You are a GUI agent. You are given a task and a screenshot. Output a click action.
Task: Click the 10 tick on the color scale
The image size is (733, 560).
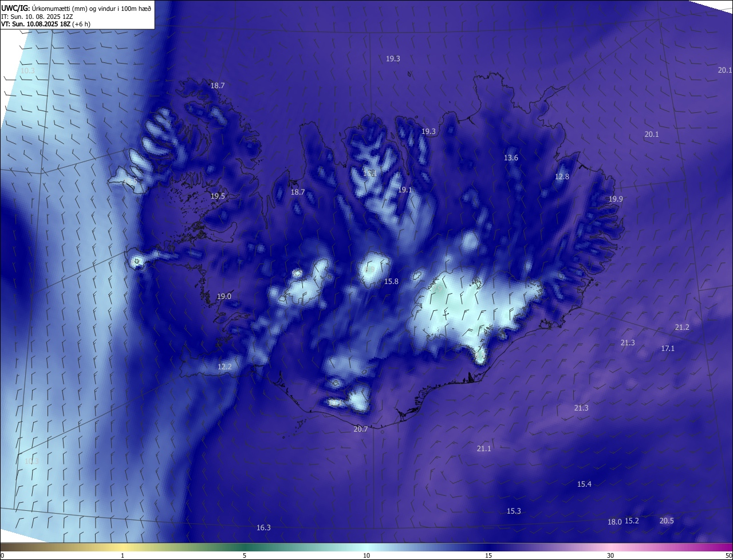(x=366, y=556)
